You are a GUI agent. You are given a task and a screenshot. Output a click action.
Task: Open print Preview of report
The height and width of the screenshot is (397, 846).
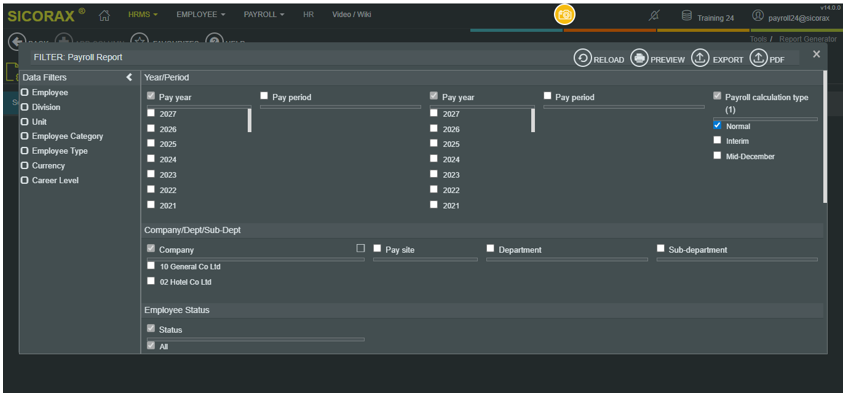point(657,59)
